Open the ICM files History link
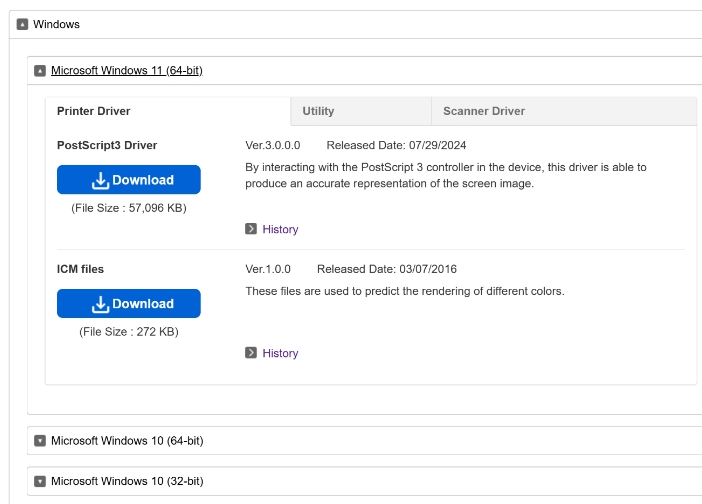 coord(280,353)
